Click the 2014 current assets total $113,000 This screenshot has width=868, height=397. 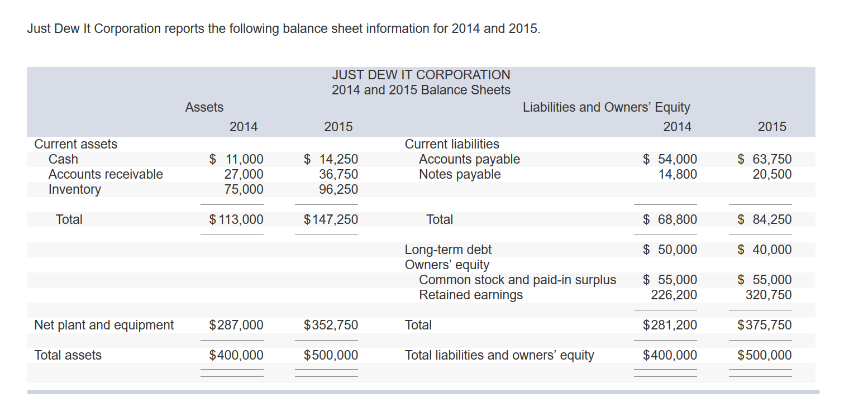(236, 219)
